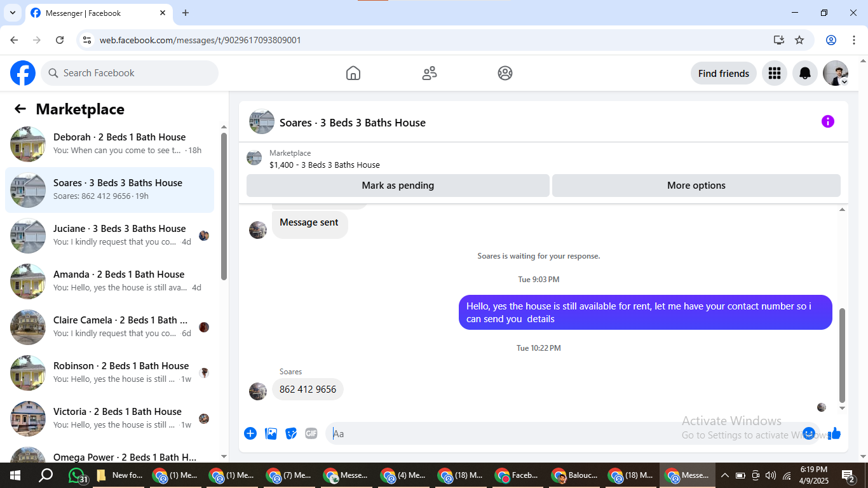The width and height of the screenshot is (868, 488).
Task: Click the blue "Hello, yes the house" message bubble
Action: [x=646, y=313]
